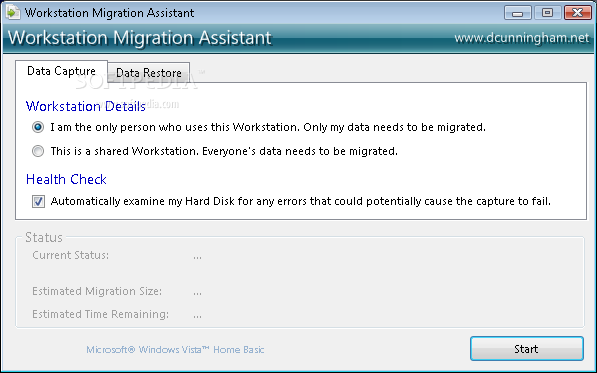Click the Health Check heading
597x373 pixels.
(66, 179)
